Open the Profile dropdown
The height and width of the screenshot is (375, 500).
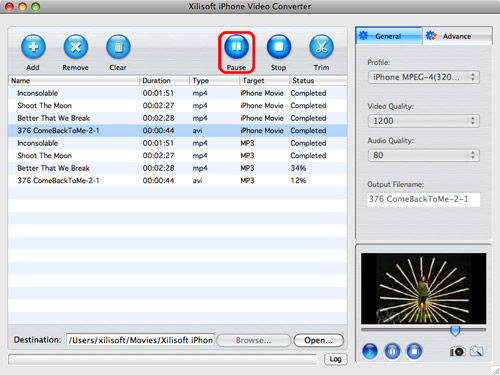pos(424,77)
